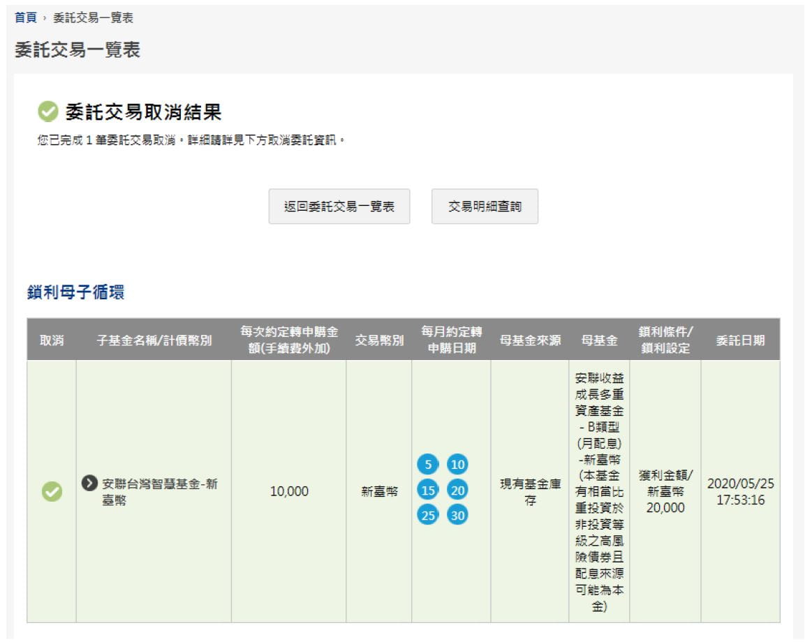Click green checkmark in 取消 column row
Screen dimensions: 812x644
click(52, 491)
